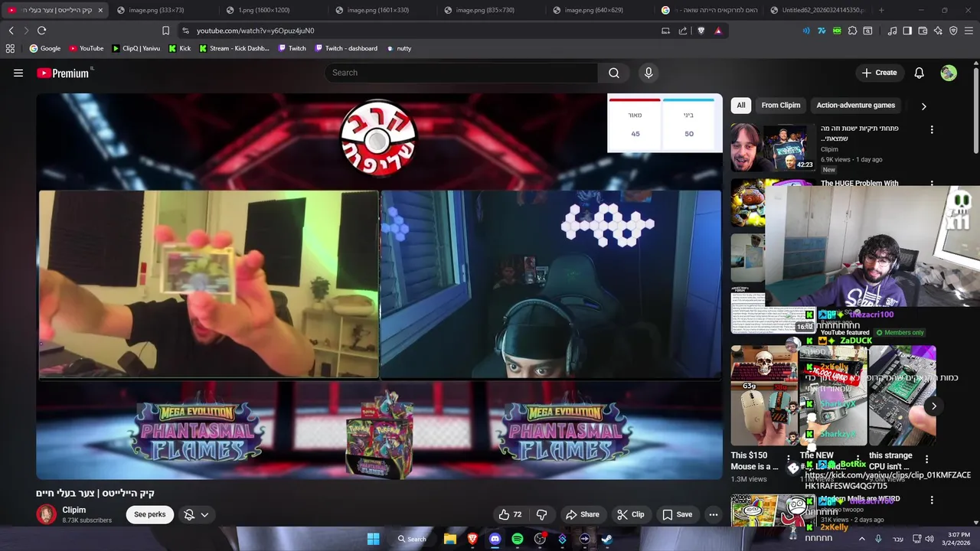980x551 pixels.
Task: Go back with browser back arrow
Action: click(x=11, y=31)
